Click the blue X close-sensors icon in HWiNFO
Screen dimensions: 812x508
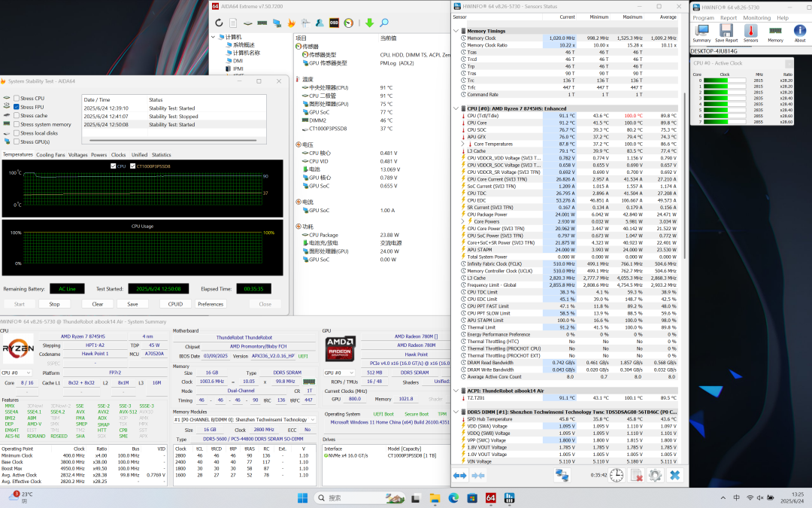674,476
